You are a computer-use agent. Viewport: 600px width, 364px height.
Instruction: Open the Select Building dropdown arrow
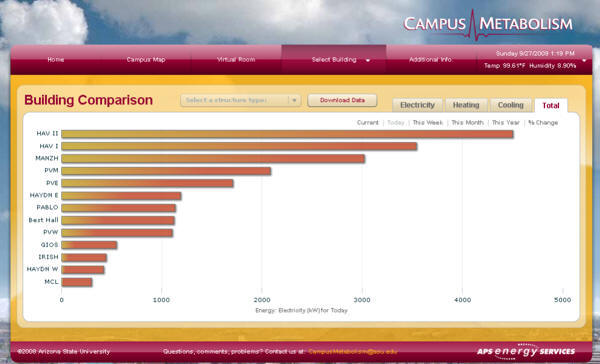[368, 60]
